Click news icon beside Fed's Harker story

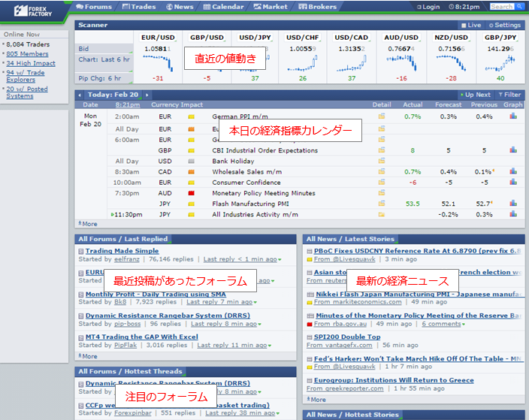tap(310, 359)
